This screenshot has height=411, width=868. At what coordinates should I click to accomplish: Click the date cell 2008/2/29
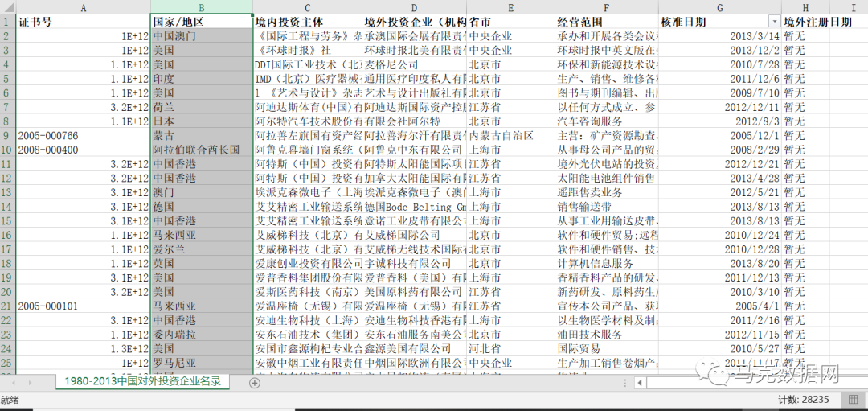[719, 150]
